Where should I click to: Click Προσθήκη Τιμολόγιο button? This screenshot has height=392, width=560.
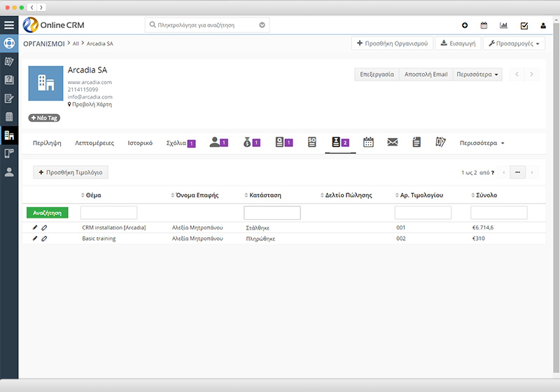coord(71,172)
